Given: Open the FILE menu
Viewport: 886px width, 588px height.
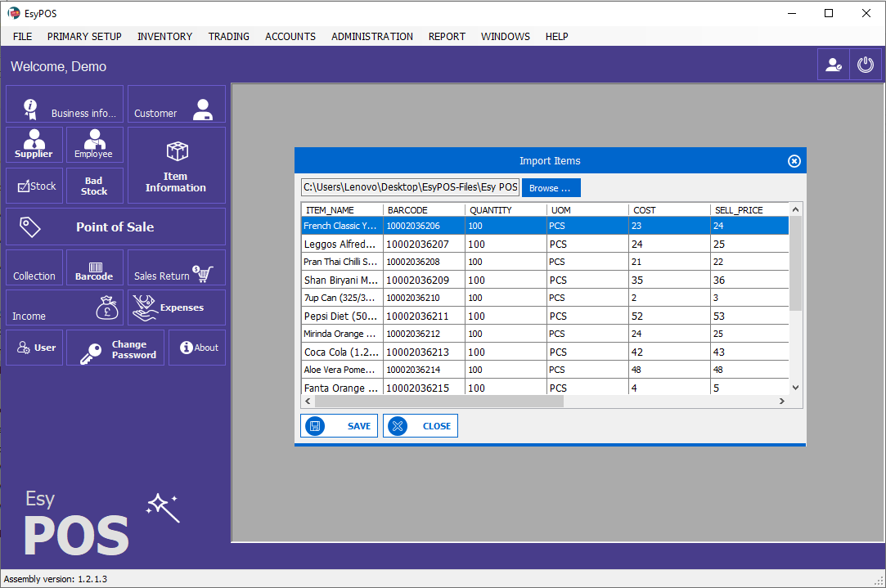Looking at the screenshot, I should (x=23, y=36).
